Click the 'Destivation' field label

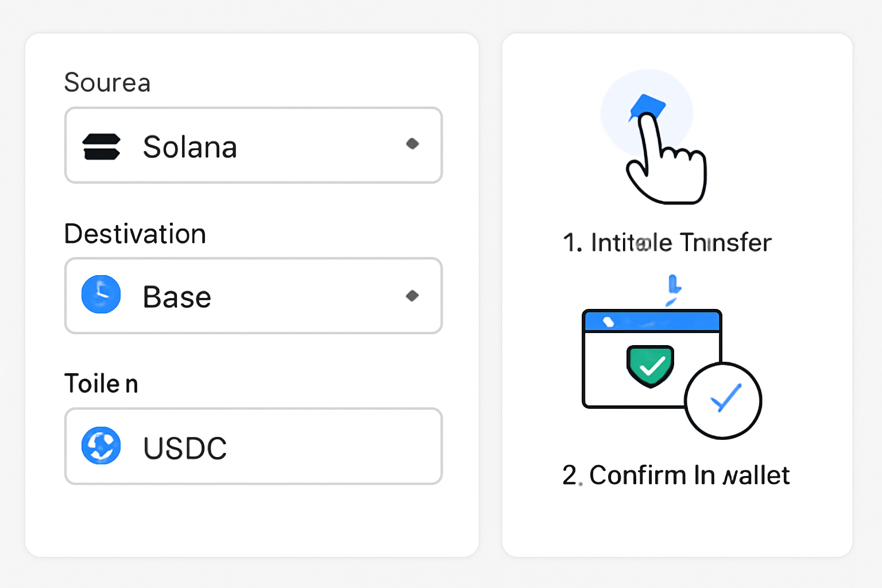coord(135,233)
